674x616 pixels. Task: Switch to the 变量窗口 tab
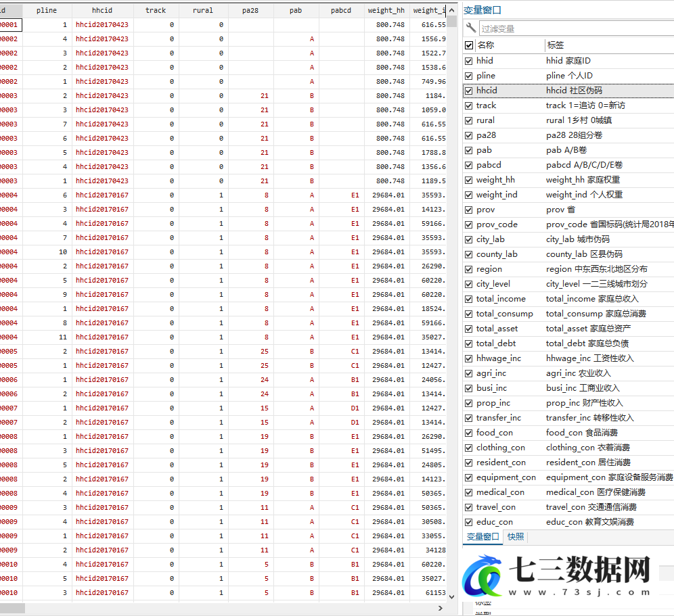pyautogui.click(x=482, y=536)
